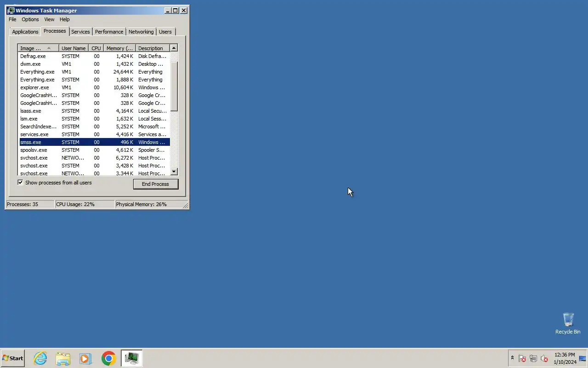Click the process list scrollbar thumb
The image size is (588, 368).
(174, 86)
